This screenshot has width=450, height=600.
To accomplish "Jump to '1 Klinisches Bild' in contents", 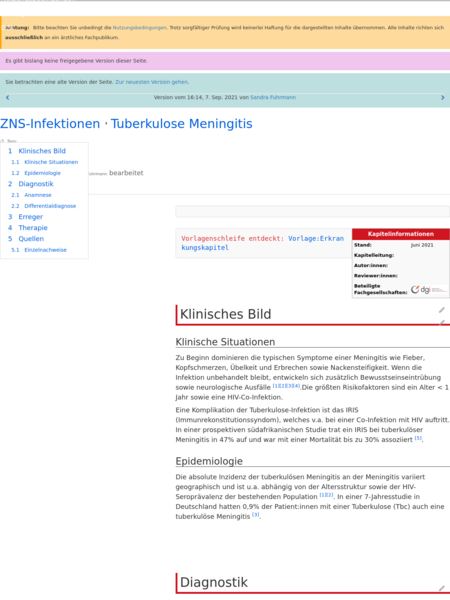I will [37, 151].
